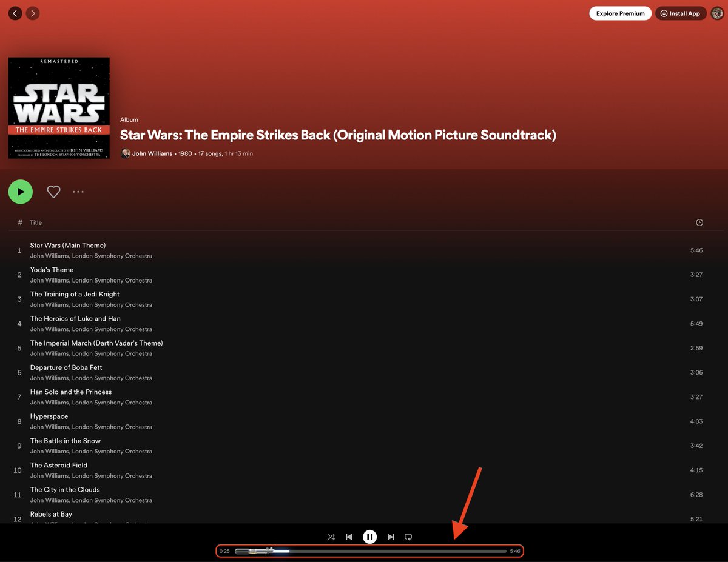
Task: Enable repeat mode
Action: click(408, 537)
